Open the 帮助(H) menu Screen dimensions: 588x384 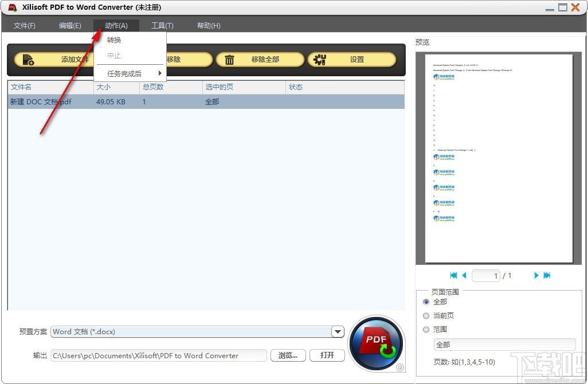pyautogui.click(x=209, y=25)
